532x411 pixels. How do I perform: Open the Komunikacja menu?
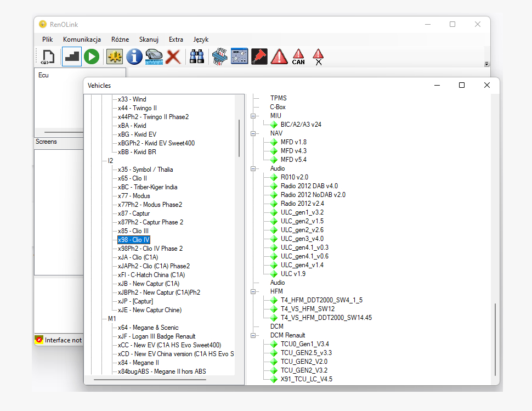(x=82, y=40)
